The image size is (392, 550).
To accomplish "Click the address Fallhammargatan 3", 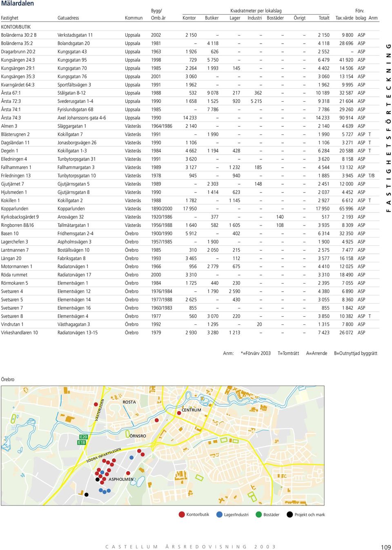I will [x=76, y=168].
